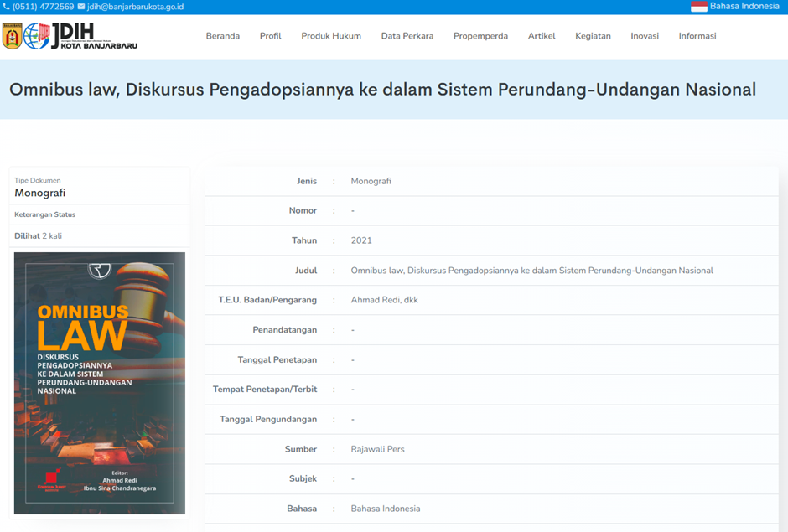The height and width of the screenshot is (532, 788).
Task: Open the Bahasa Indonesia language selector
Action: pos(744,7)
